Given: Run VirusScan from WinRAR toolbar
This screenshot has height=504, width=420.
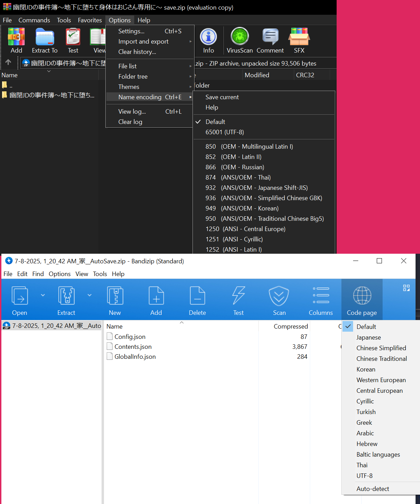Looking at the screenshot, I should point(240,36).
